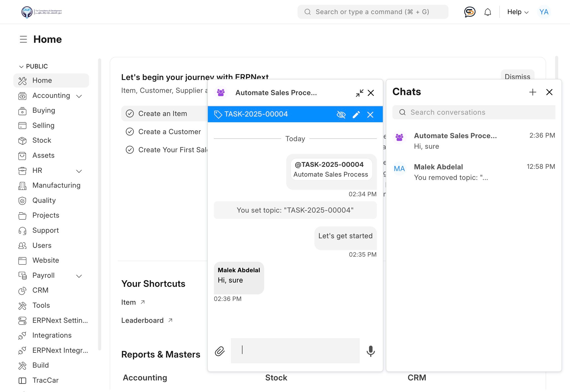Open the notifications bell
This screenshot has height=392, width=570.
tap(487, 12)
